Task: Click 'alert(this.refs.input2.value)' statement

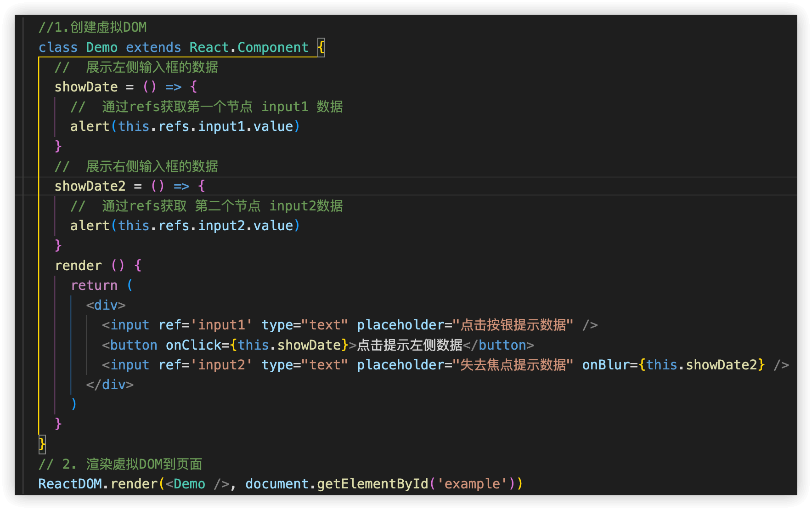Action: click(185, 226)
